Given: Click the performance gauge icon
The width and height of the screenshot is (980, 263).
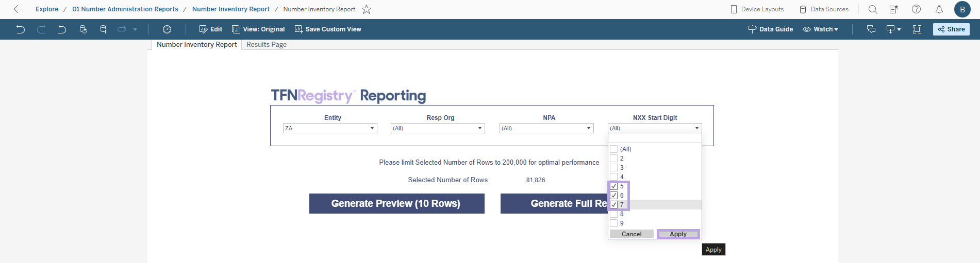Looking at the screenshot, I should [x=167, y=29].
